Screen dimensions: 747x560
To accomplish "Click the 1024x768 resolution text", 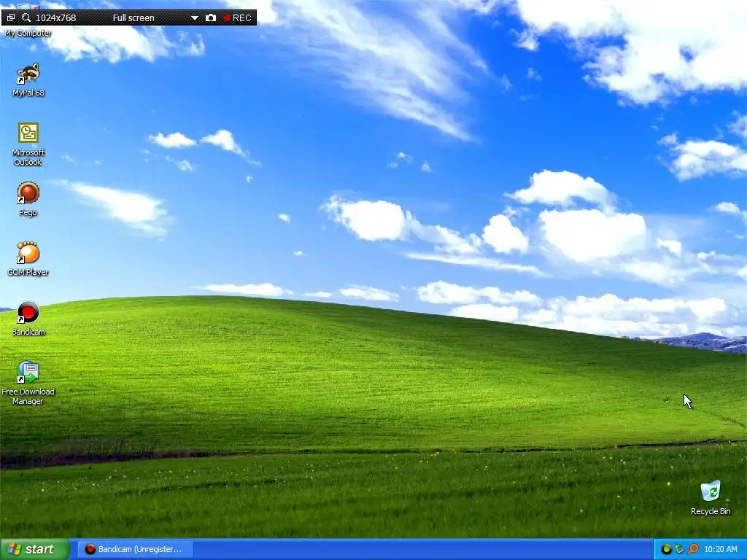I will [55, 18].
